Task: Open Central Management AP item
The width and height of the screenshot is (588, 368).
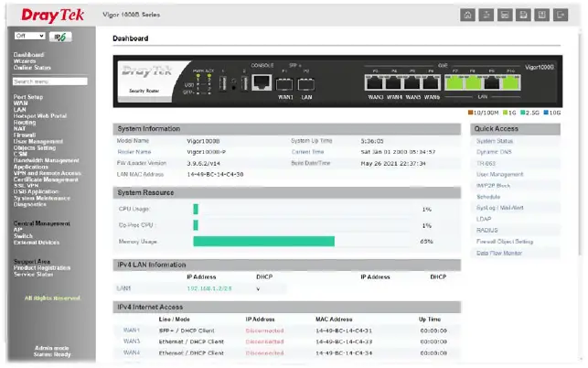Action: click(x=17, y=230)
